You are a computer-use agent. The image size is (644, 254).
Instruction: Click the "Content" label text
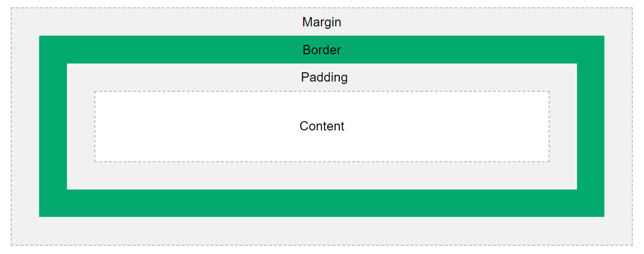tap(322, 126)
